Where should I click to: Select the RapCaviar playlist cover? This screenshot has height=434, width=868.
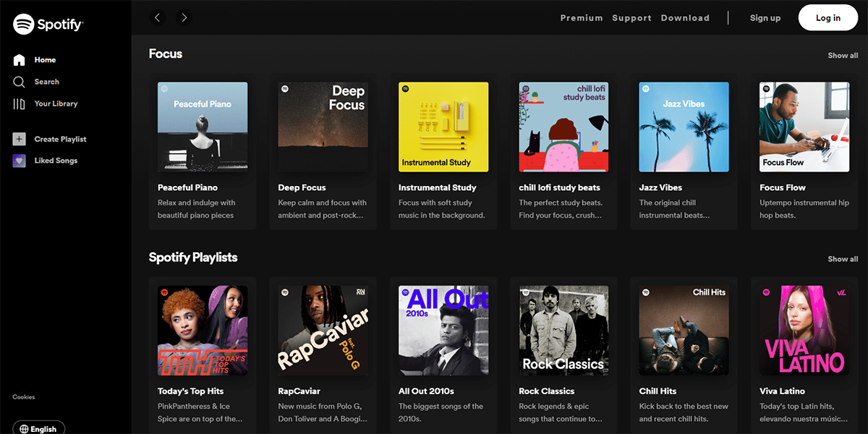tap(323, 331)
